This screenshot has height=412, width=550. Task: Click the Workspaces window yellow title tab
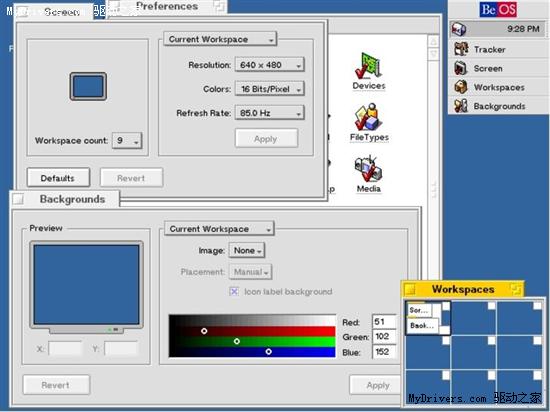pos(462,289)
